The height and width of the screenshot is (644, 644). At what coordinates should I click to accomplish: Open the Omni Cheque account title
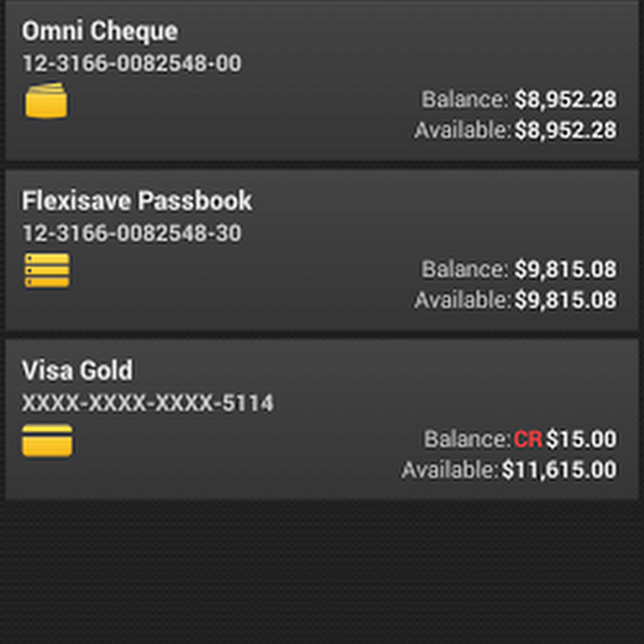(x=99, y=31)
